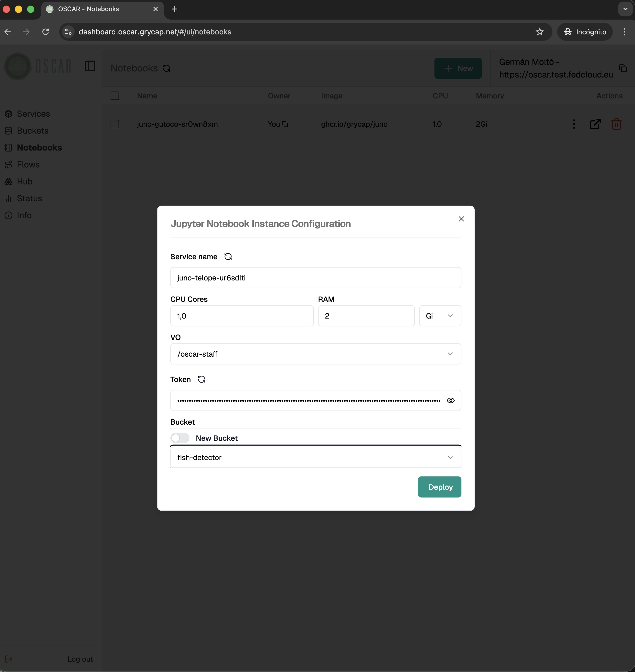Regenerate the token
This screenshot has height=672, width=635.
point(201,379)
